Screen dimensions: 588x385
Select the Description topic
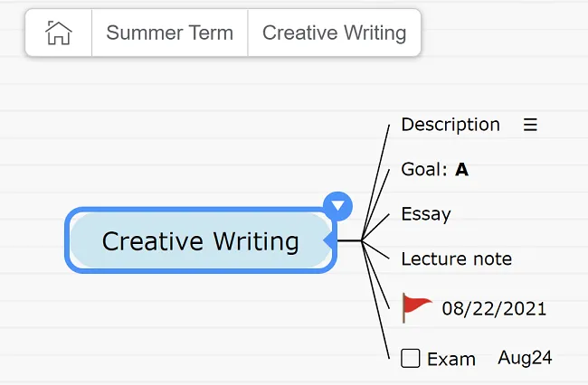coord(450,125)
